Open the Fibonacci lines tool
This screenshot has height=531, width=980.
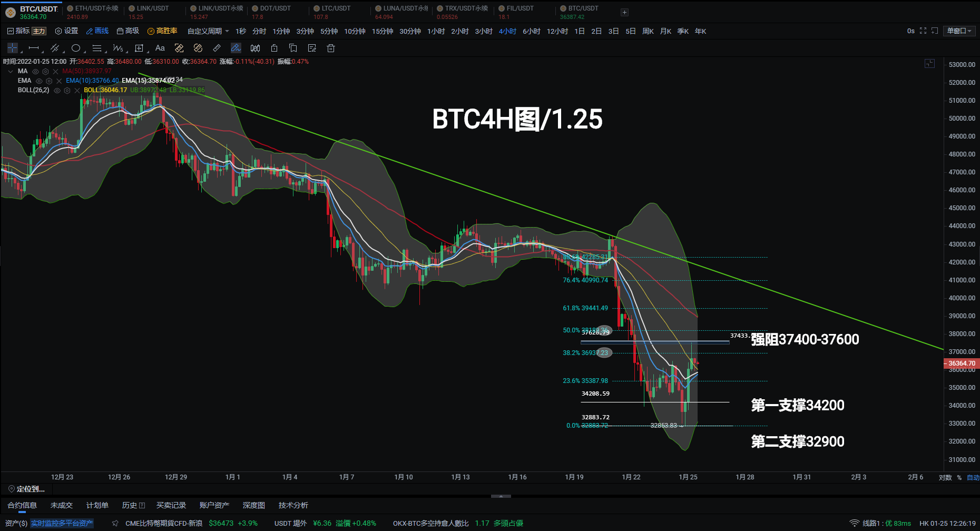click(97, 48)
